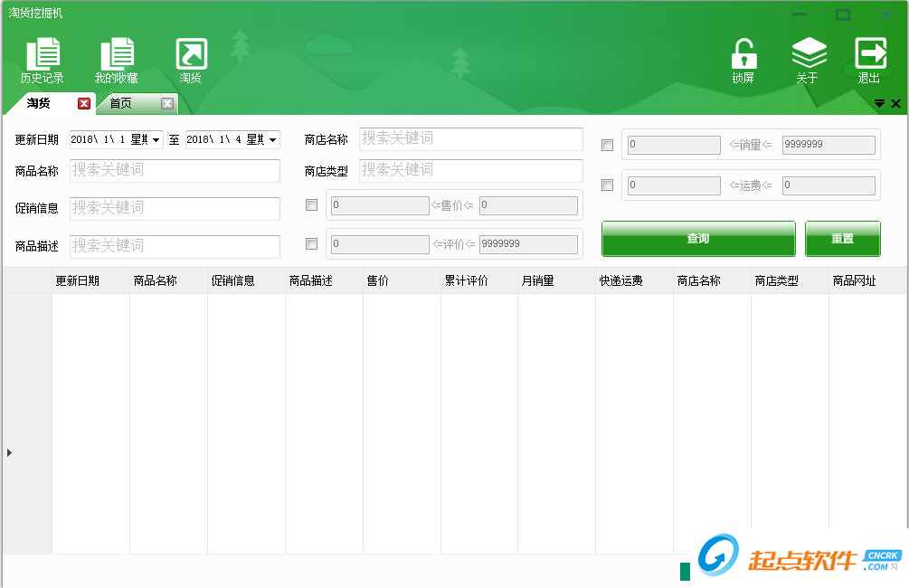
Task: Open the end date picker dropdown
Action: point(272,139)
